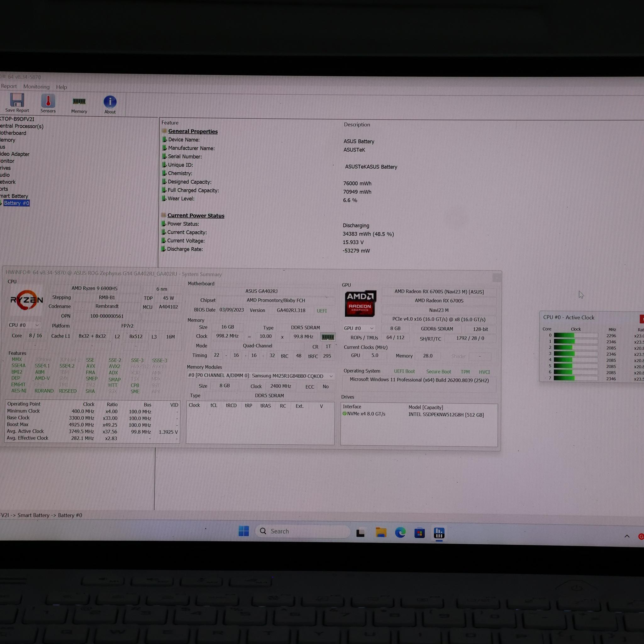Click the 'Secure Boot' OS indicator
Image resolution: width=644 pixels, height=644 pixels.
(438, 371)
